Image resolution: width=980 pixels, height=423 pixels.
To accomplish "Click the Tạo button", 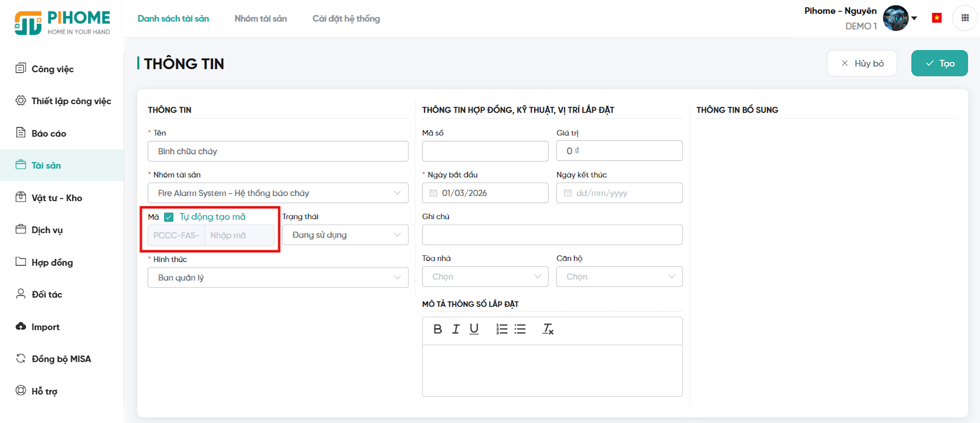I will tap(939, 63).
